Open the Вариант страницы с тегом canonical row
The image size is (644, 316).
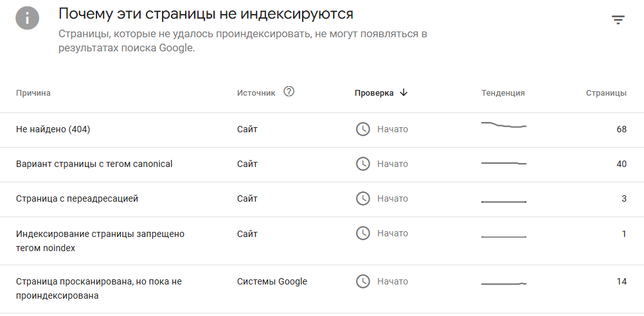pyautogui.click(x=94, y=164)
